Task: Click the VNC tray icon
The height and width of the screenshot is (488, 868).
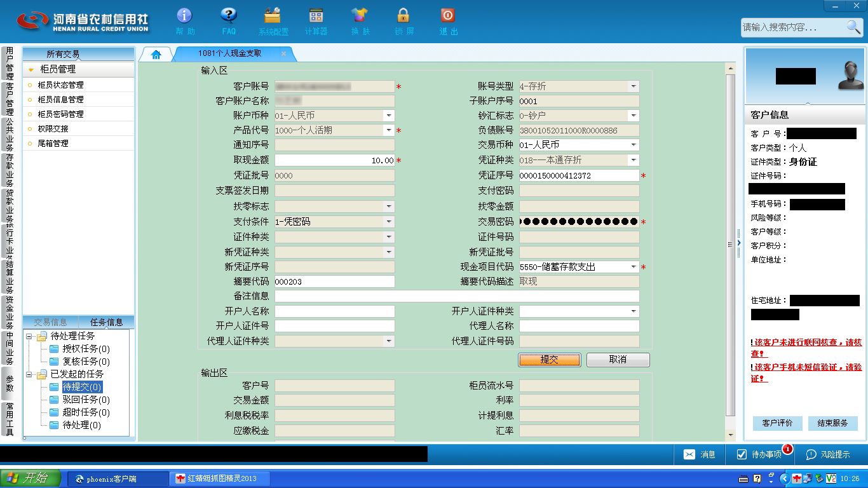Action: 831,478
